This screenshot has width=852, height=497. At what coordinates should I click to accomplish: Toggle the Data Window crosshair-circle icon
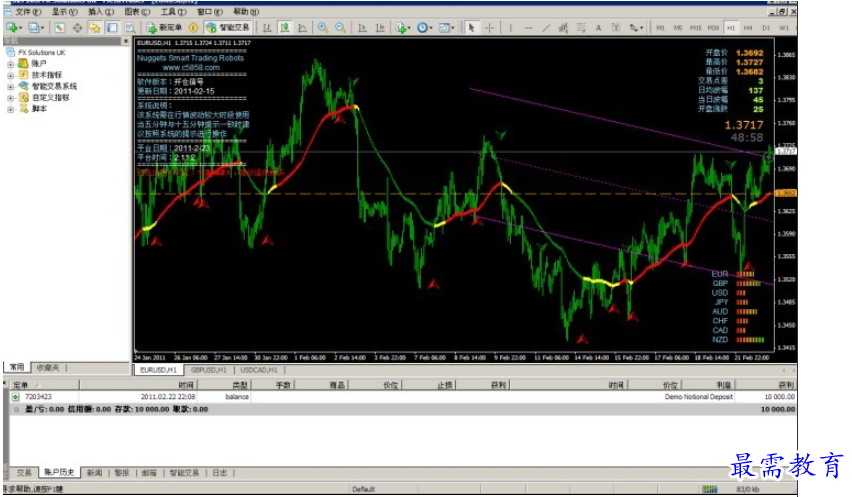click(x=77, y=27)
